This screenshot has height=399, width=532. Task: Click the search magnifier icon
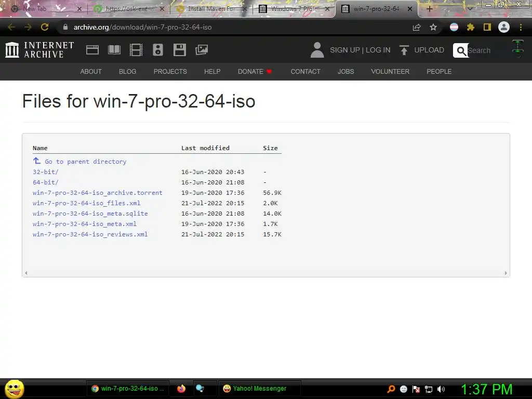click(x=461, y=50)
